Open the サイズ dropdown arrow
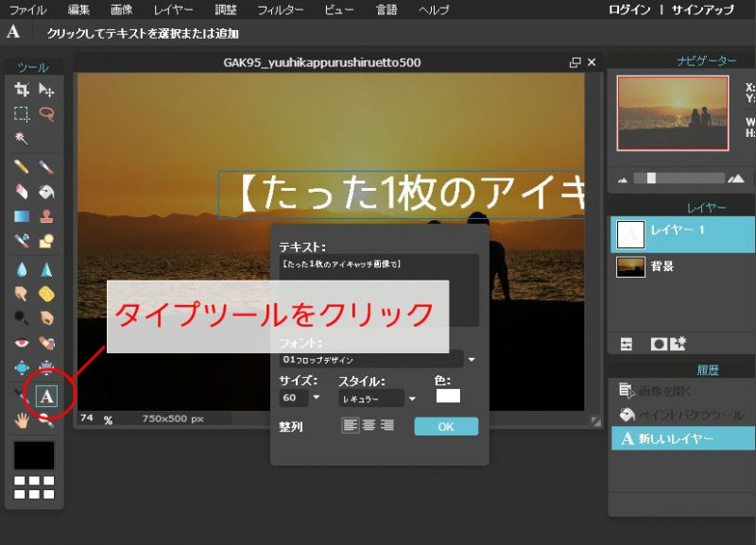This screenshot has width=756, height=545. pyautogui.click(x=317, y=398)
